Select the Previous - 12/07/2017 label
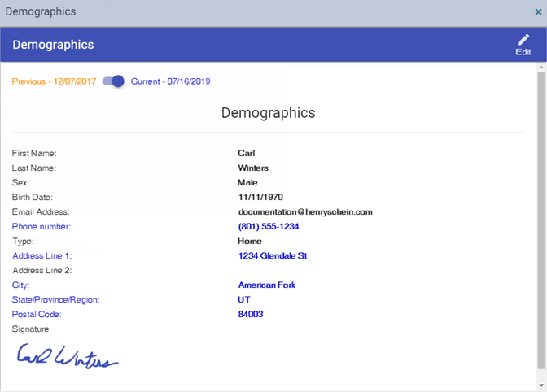The height and width of the screenshot is (392, 547). 55,81
